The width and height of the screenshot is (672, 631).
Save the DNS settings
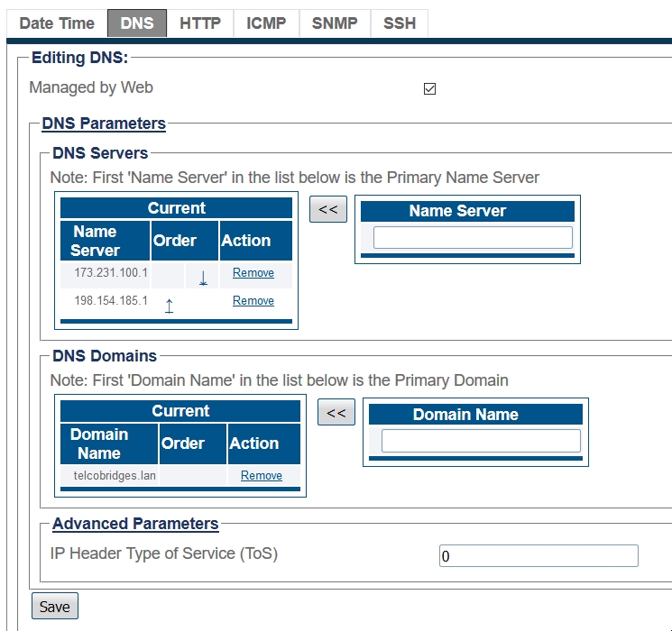[x=55, y=607]
